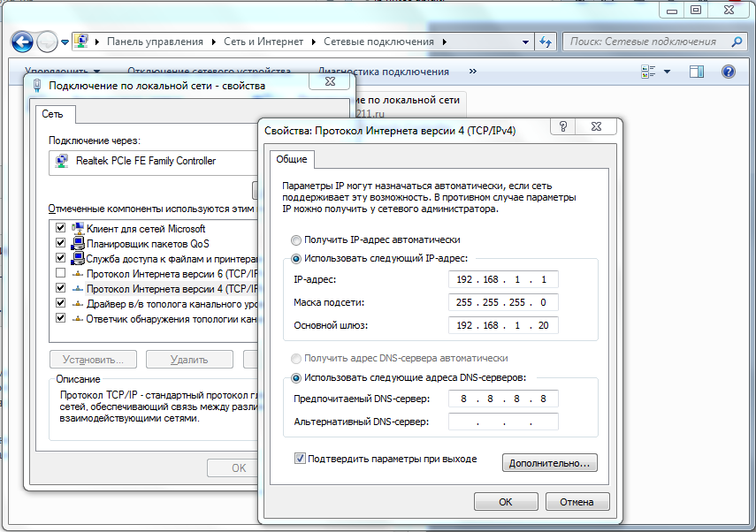Screen dimensions: 756x532
Task: Open the view options dropdown arrow
Action: [x=668, y=72]
